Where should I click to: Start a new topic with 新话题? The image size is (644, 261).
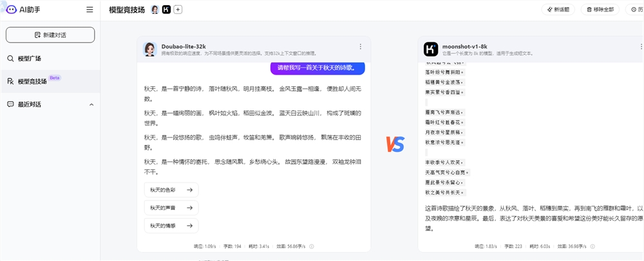[x=558, y=10]
